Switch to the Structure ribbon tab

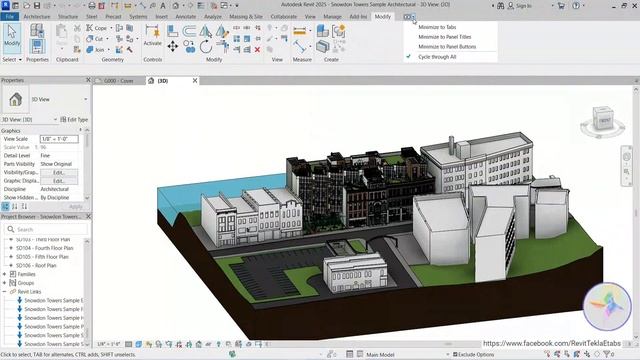[x=68, y=17]
